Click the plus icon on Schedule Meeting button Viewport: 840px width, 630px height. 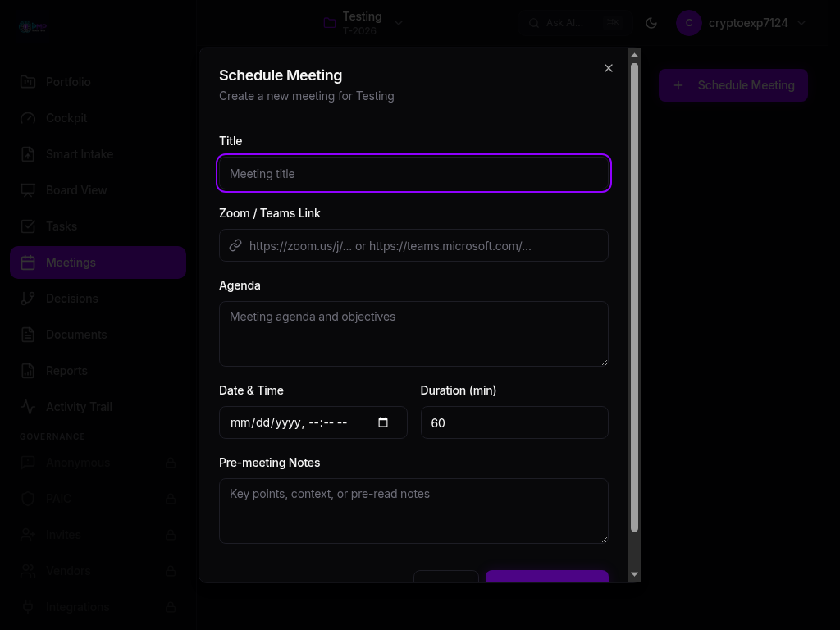(x=678, y=85)
